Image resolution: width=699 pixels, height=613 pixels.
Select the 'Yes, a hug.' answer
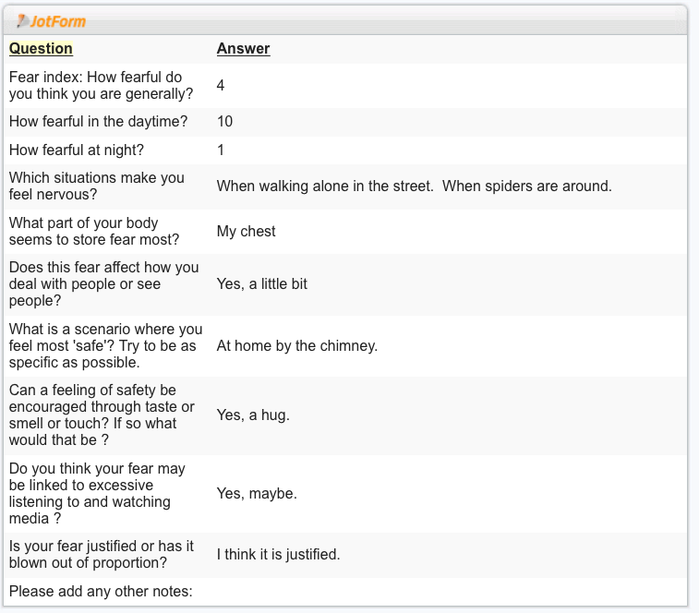[x=253, y=415]
